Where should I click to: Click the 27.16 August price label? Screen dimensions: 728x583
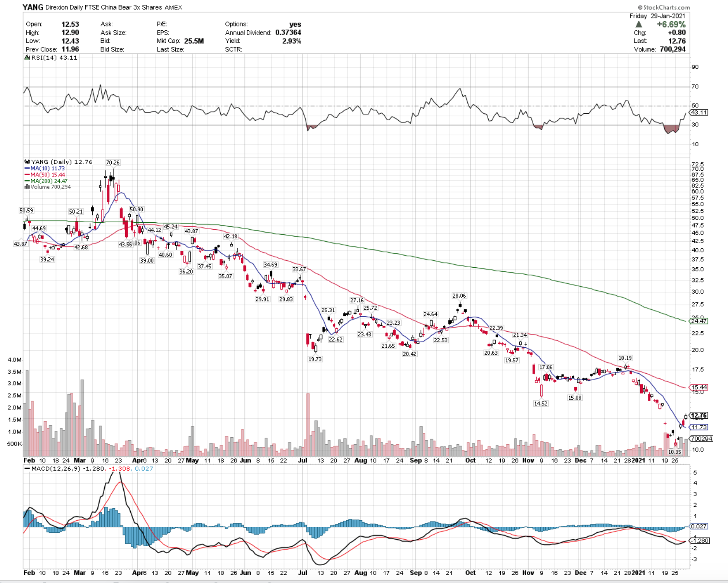(x=357, y=301)
